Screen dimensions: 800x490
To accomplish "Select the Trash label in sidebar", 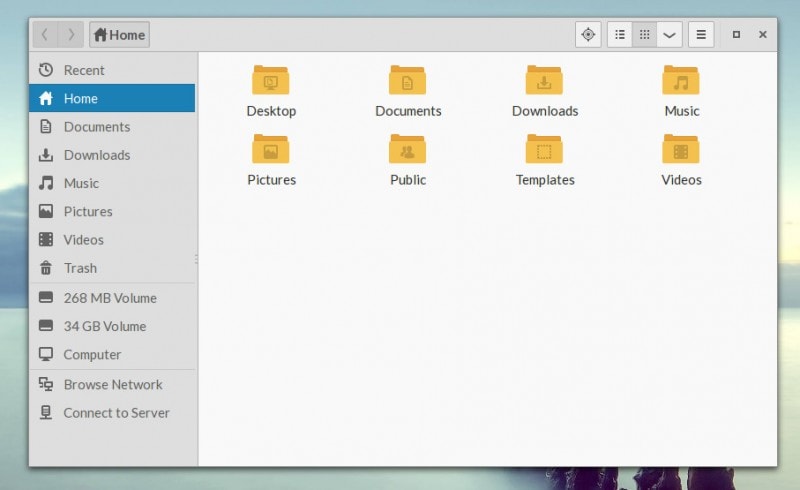I will pos(80,268).
